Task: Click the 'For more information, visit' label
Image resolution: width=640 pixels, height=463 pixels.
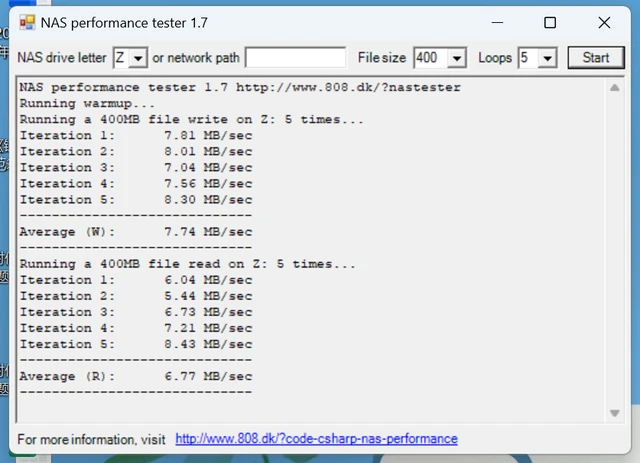Action: coord(91,439)
